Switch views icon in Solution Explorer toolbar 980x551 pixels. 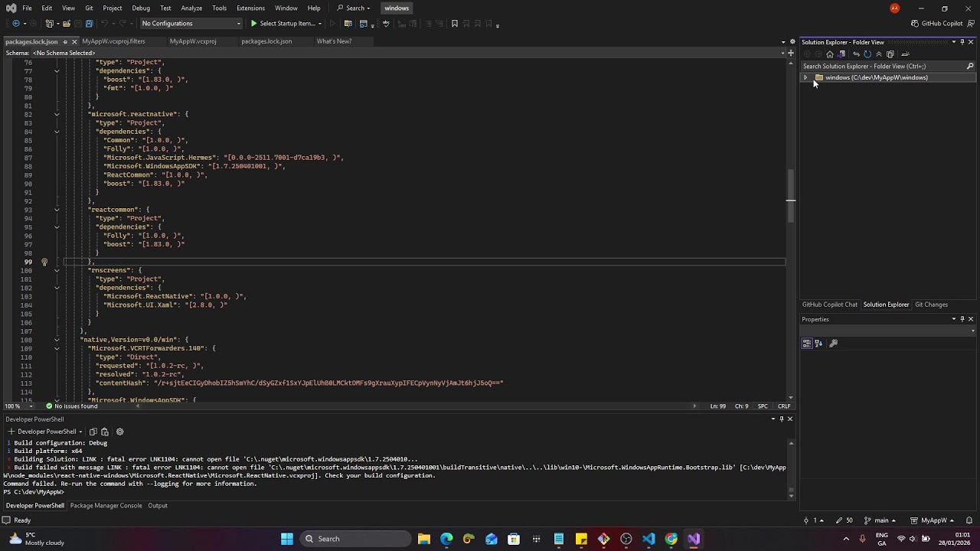[x=841, y=54]
